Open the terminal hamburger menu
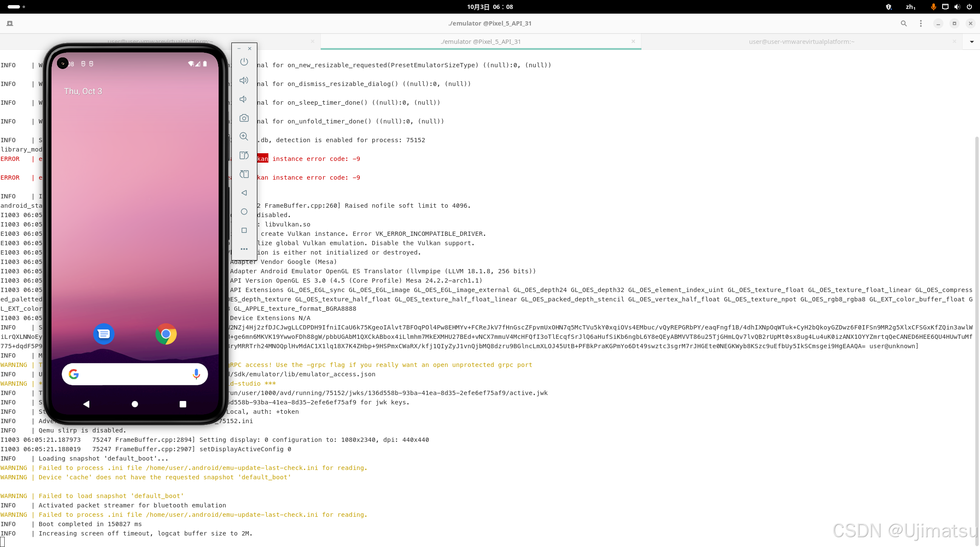 pos(921,23)
